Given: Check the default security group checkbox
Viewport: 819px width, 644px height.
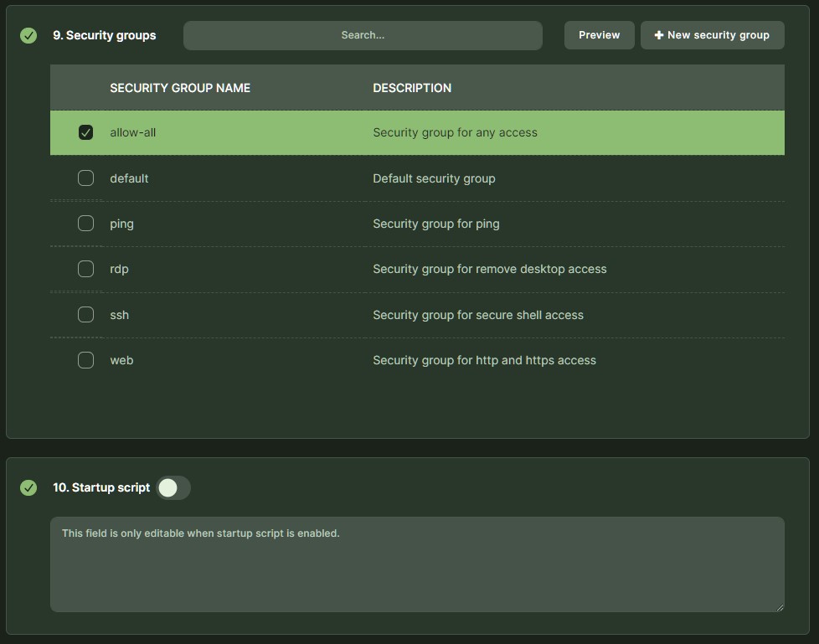Looking at the screenshot, I should point(85,178).
